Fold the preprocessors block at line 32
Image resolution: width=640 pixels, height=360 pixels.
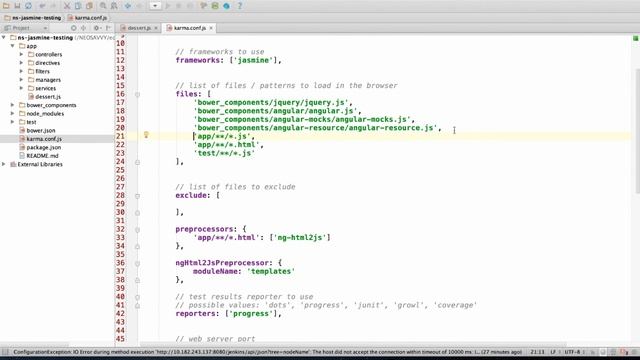[x=138, y=230]
